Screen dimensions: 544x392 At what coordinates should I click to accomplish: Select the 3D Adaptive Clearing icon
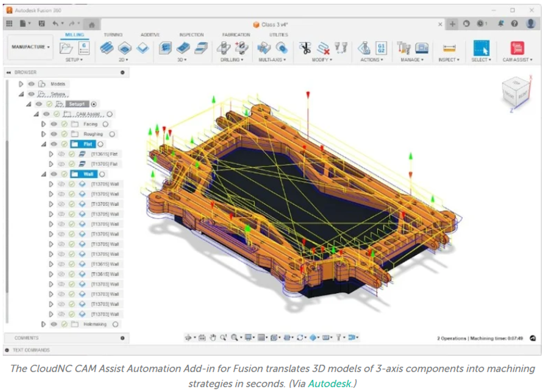tap(165, 48)
